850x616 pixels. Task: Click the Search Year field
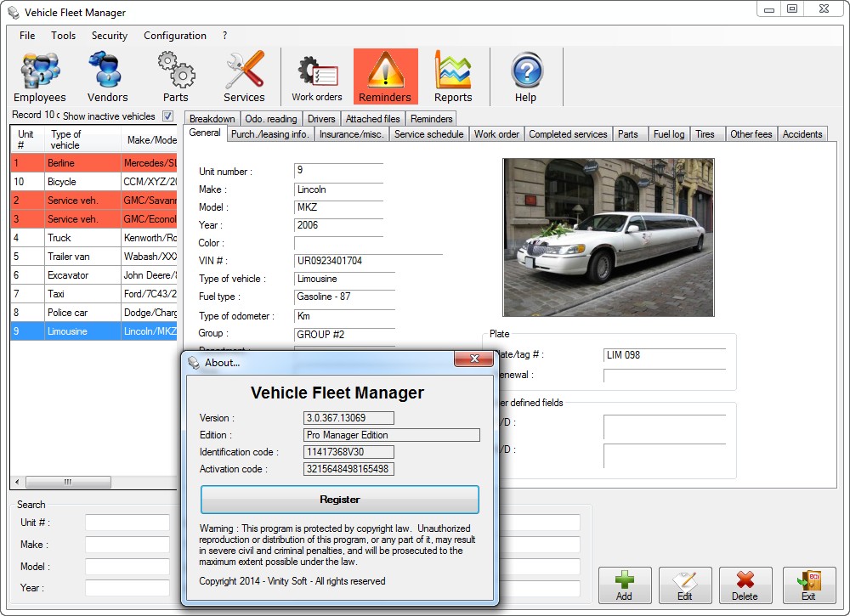[127, 588]
